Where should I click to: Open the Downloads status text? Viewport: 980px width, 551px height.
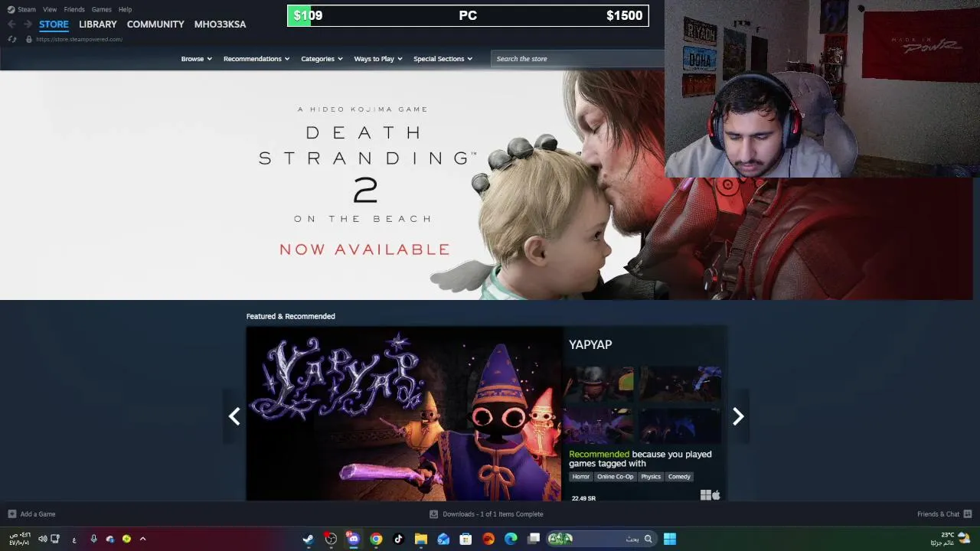[493, 514]
